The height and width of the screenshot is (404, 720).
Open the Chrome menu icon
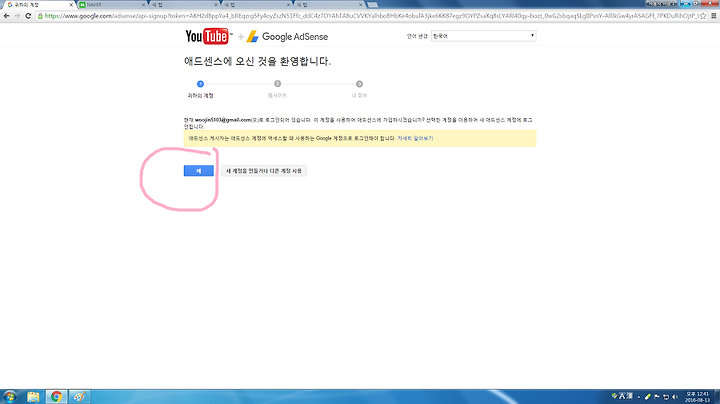(x=714, y=16)
